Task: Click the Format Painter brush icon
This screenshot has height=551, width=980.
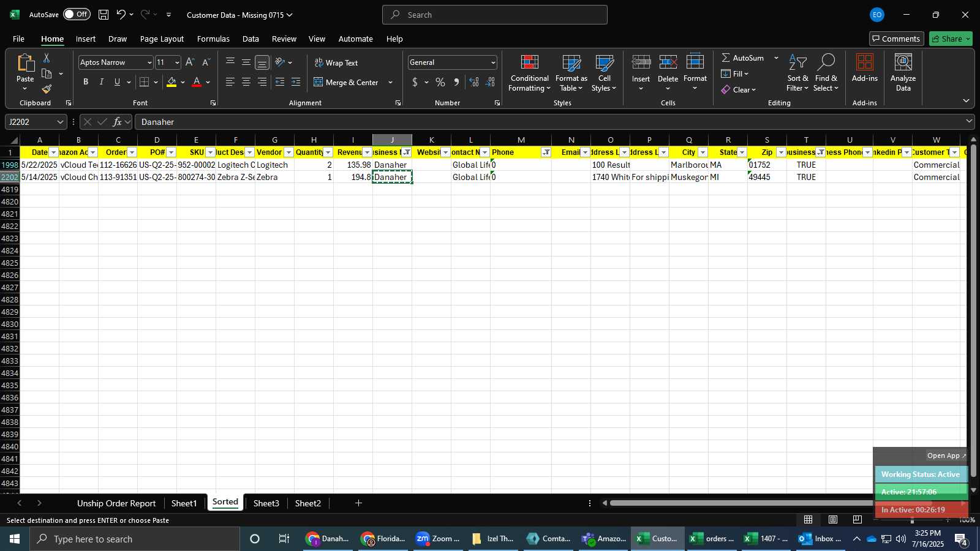Action: coord(47,89)
